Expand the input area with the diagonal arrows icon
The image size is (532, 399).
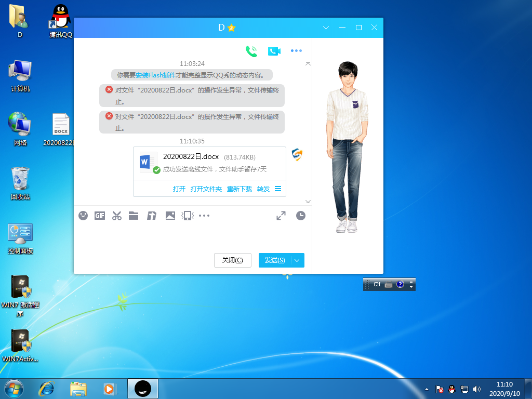coord(281,216)
